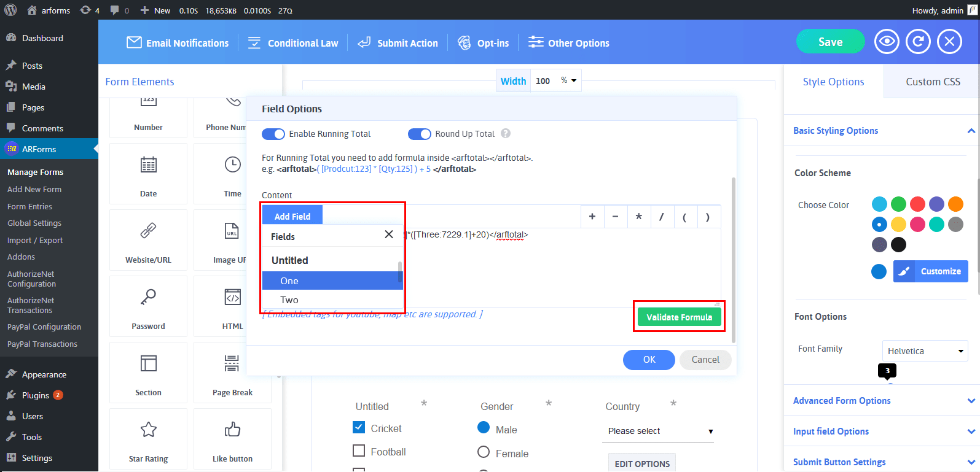The image size is (980, 472).
Task: Click the Validate Formula button
Action: (x=679, y=317)
